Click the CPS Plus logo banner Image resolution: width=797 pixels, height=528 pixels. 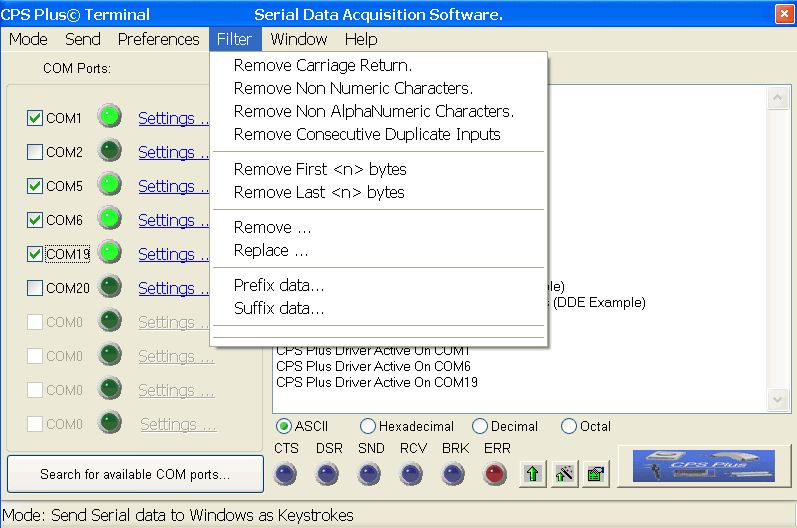pos(704,465)
